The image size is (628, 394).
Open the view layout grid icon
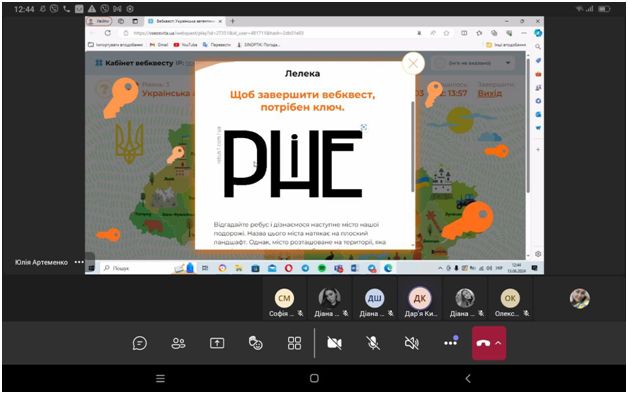pos(294,343)
